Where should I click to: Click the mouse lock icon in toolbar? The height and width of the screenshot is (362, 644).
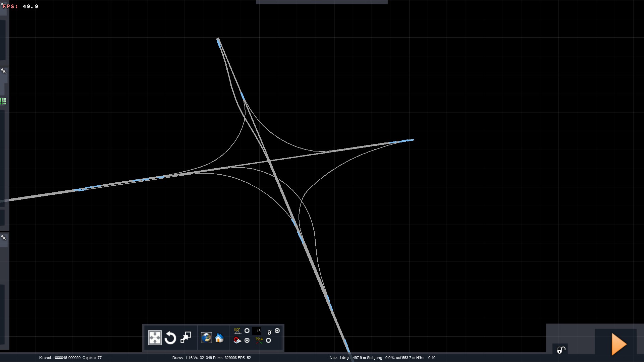(x=269, y=332)
